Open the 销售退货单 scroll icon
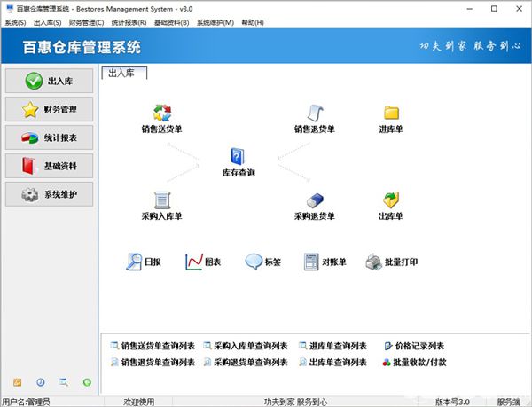This screenshot has height=407, width=532. point(315,113)
